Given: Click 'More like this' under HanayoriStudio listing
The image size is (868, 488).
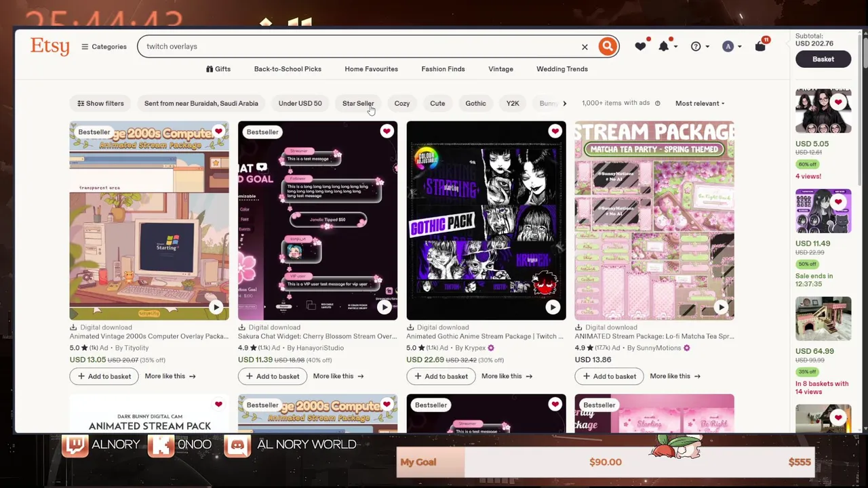Looking at the screenshot, I should [338, 376].
